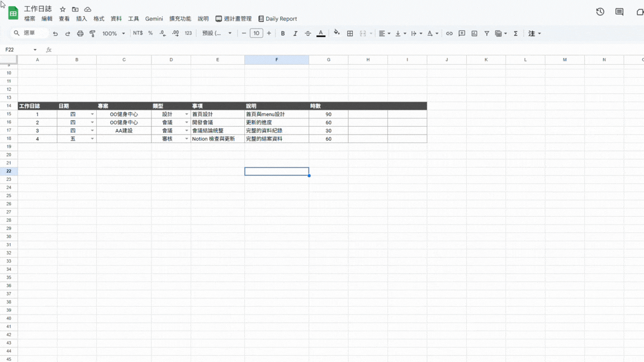Click the font size input field

coord(256,34)
